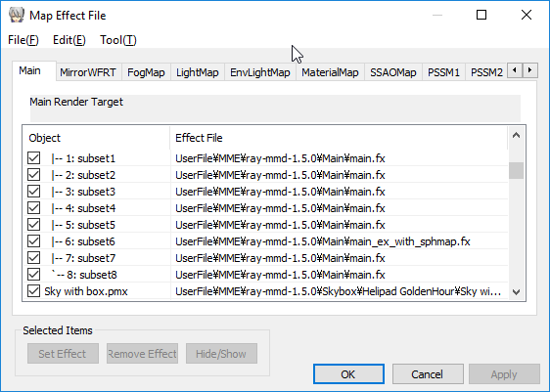
Task: Maximize the Map Effect File window
Action: [481, 15]
